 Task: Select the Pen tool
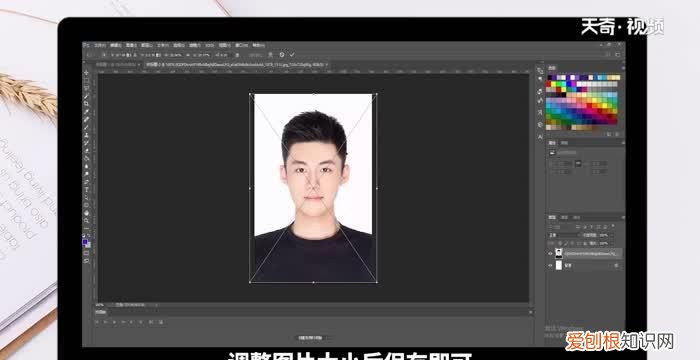pos(86,182)
